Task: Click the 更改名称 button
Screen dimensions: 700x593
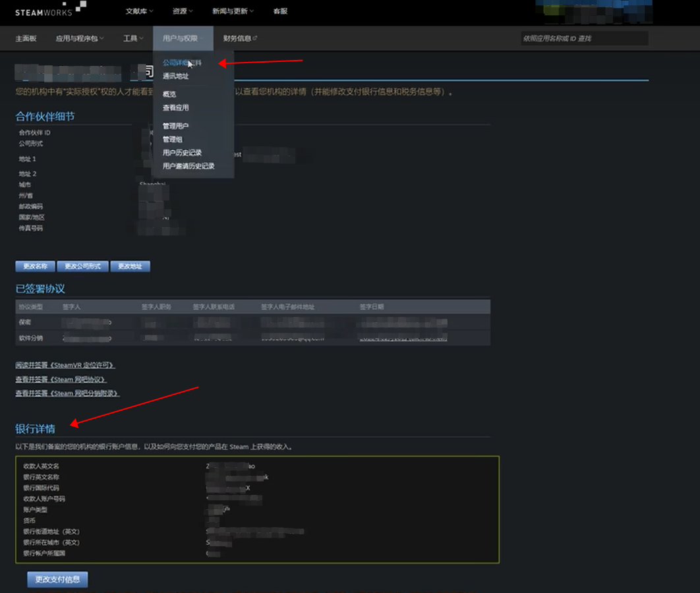Action: (x=35, y=267)
